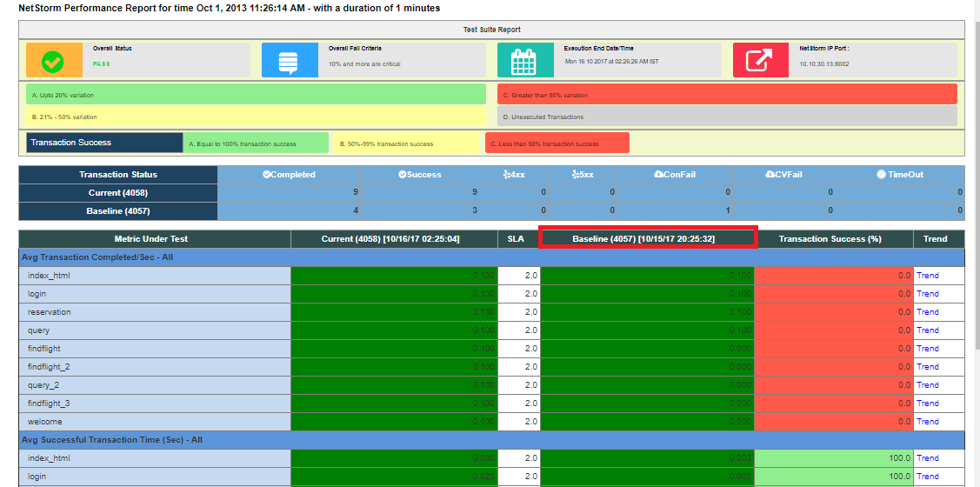The width and height of the screenshot is (980, 487).
Task: Click the welcome metric name cell
Action: point(155,422)
